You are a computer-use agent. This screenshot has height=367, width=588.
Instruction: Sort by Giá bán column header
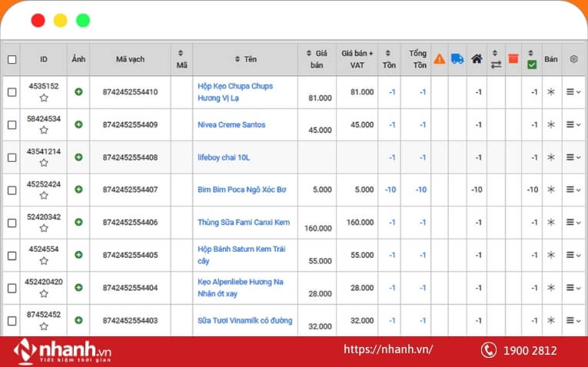point(317,59)
